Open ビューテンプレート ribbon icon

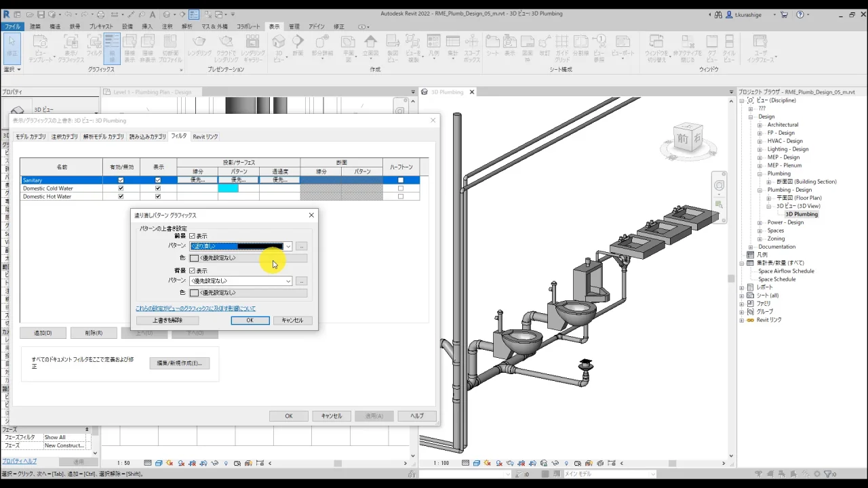tap(40, 47)
